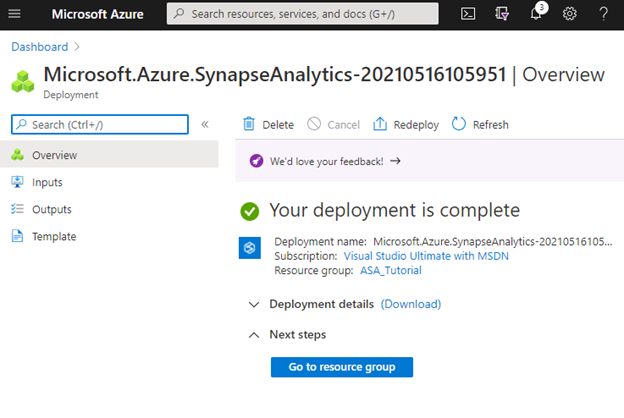Delete the deployment

(x=269, y=125)
